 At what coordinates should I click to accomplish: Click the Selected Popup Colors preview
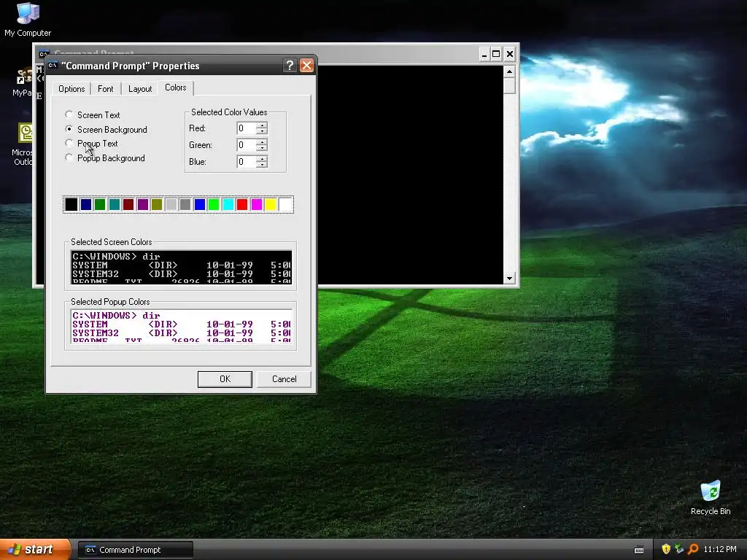pos(181,326)
